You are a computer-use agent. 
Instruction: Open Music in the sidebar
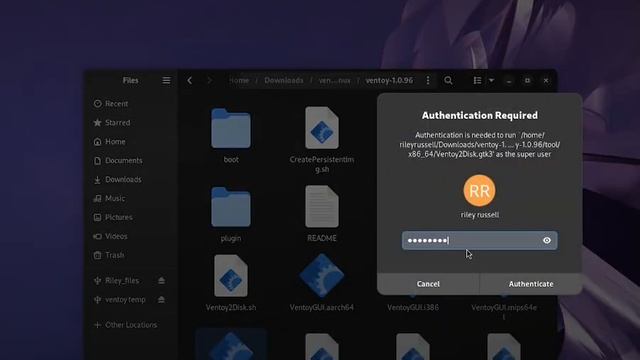[x=131, y=198]
